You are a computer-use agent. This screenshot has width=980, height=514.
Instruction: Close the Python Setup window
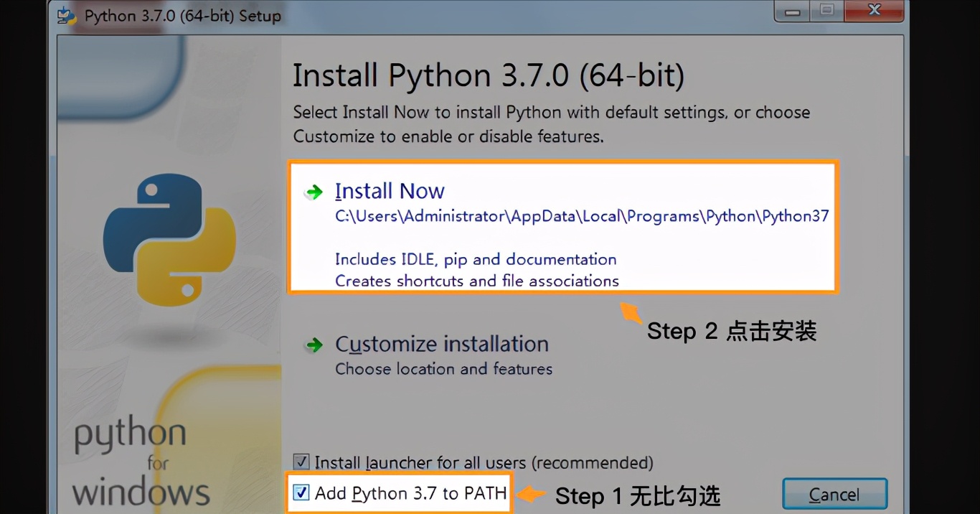pos(873,11)
